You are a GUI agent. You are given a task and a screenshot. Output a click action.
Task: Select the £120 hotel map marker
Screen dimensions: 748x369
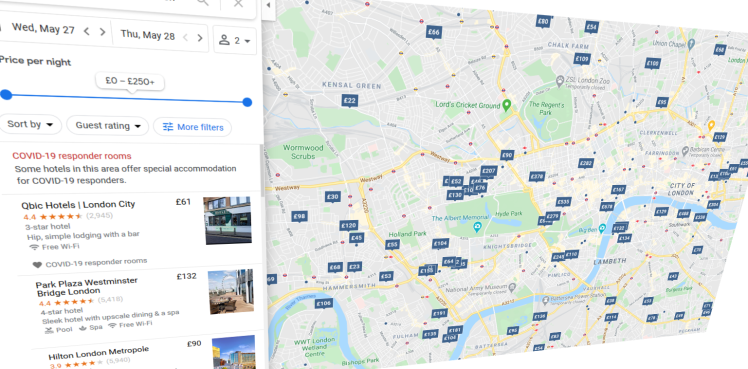coord(349,226)
